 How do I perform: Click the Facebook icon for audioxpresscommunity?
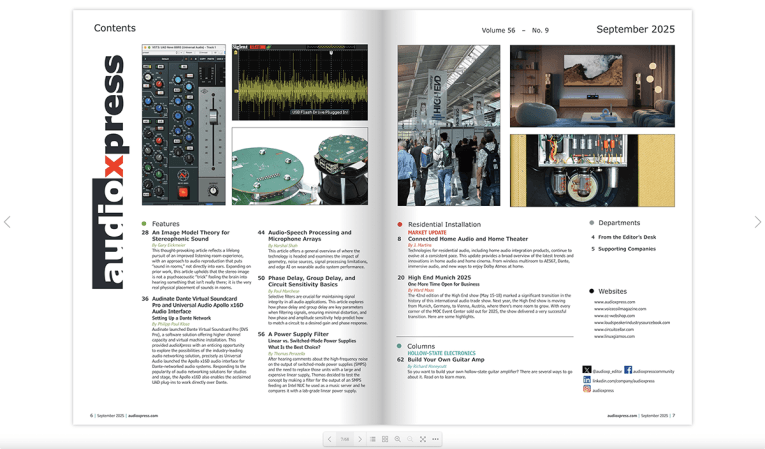point(628,370)
